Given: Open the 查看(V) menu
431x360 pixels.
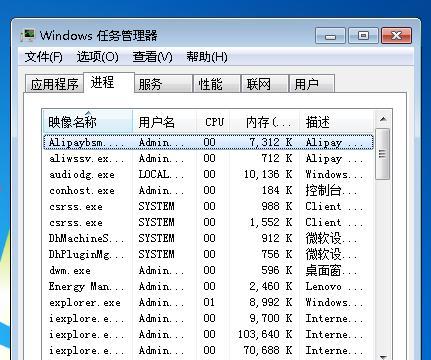Looking at the screenshot, I should pos(152,57).
